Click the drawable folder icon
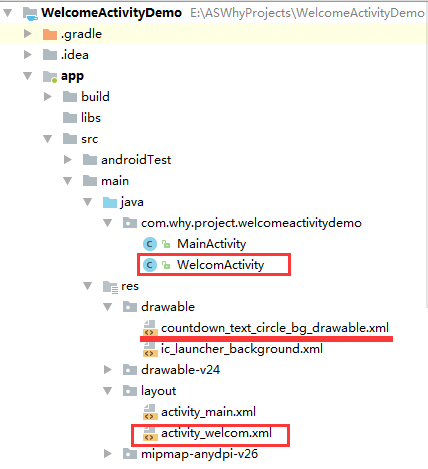 coord(130,307)
